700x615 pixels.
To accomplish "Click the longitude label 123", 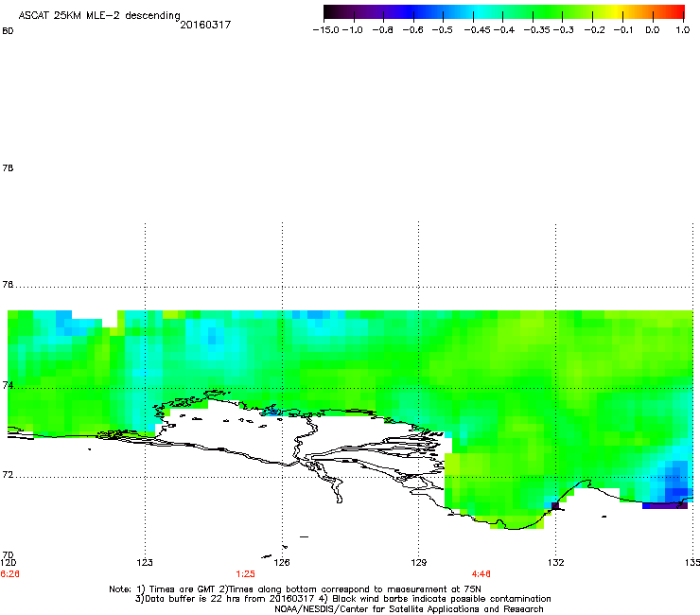I will pyautogui.click(x=145, y=562).
